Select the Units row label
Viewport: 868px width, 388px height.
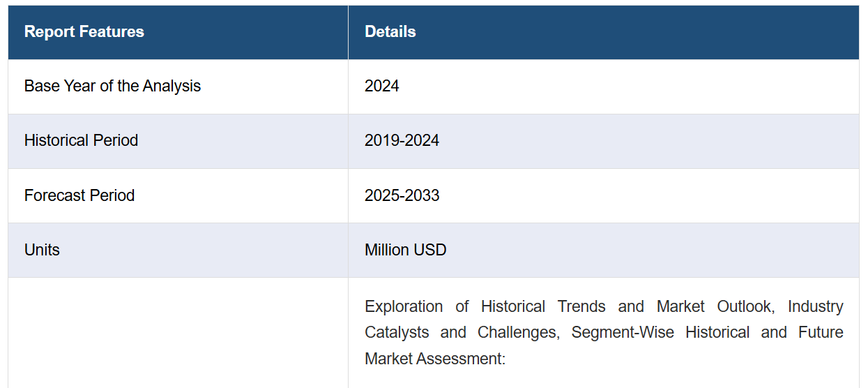pyautogui.click(x=42, y=250)
